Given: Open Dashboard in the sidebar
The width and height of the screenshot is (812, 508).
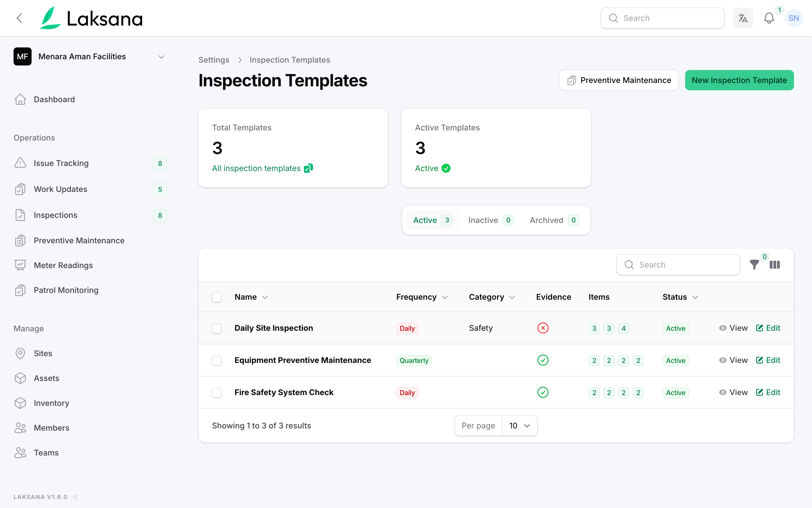Looking at the screenshot, I should pos(90,99).
